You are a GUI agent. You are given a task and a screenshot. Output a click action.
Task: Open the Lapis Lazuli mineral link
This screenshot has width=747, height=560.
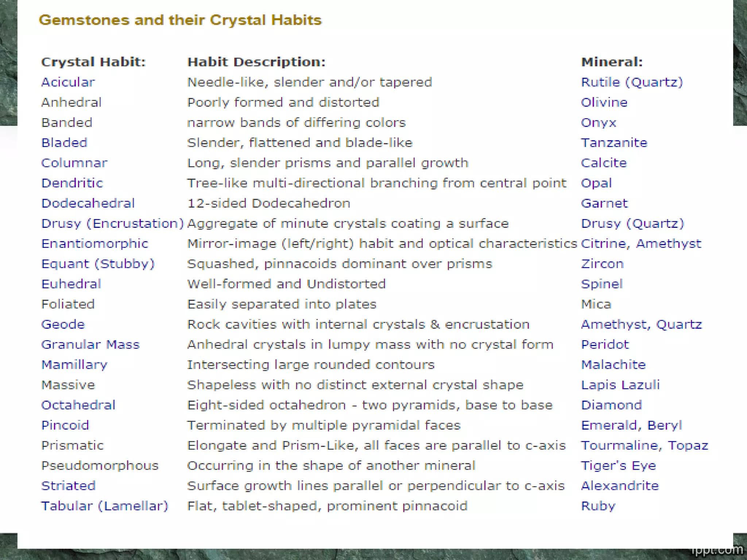[x=620, y=385]
